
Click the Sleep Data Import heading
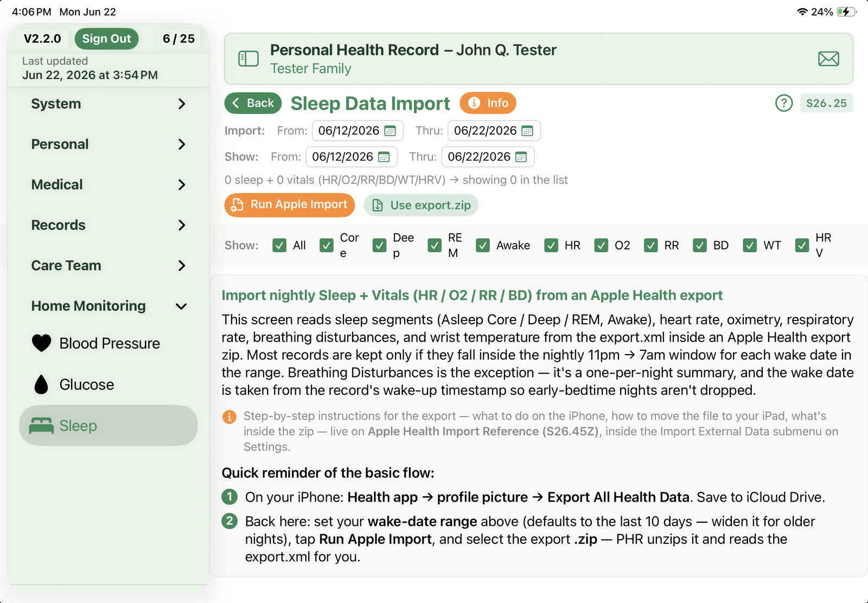371,104
